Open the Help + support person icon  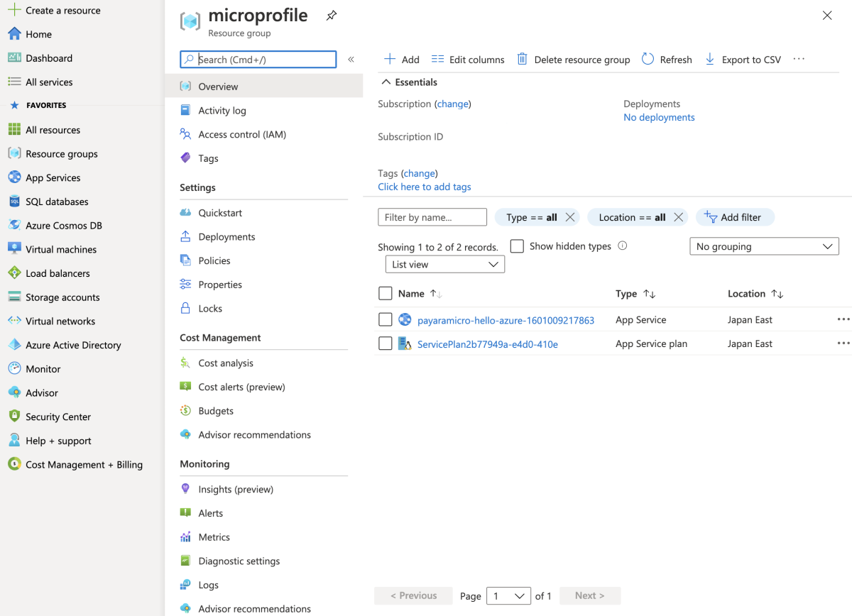coord(14,440)
